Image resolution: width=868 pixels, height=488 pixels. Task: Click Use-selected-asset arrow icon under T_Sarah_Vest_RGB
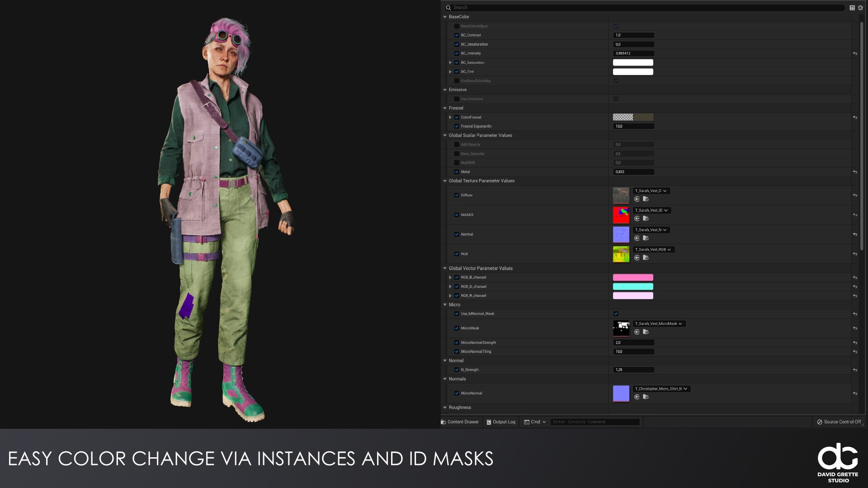637,258
